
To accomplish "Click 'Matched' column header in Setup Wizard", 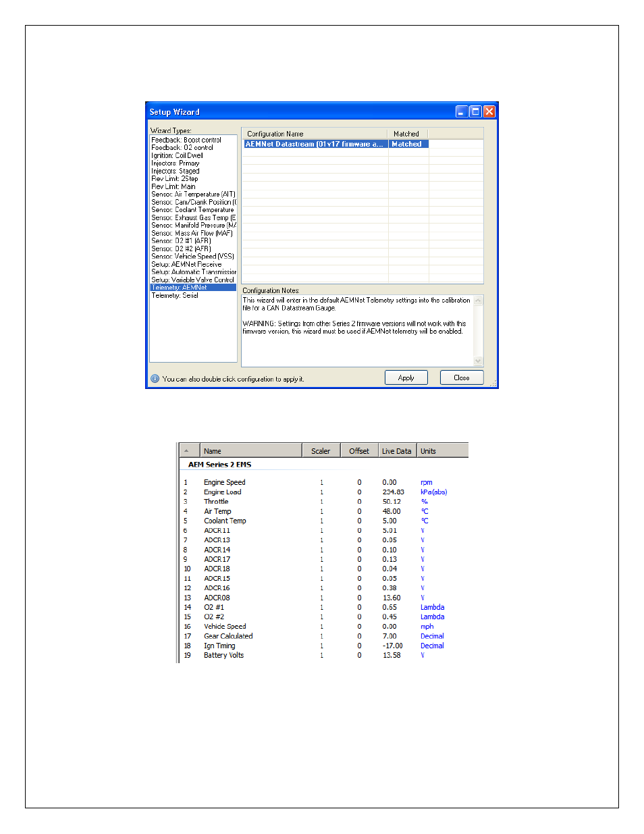I will pos(408,134).
